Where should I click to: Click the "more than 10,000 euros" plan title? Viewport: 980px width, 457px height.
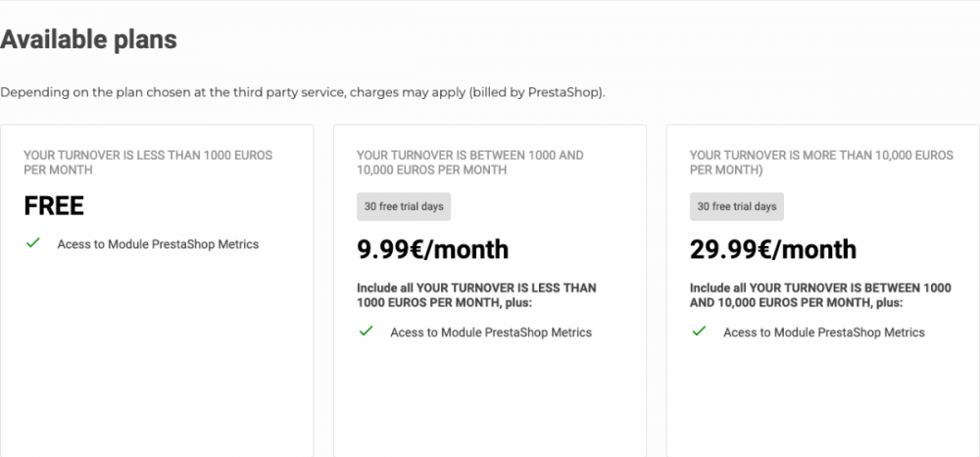[821, 162]
